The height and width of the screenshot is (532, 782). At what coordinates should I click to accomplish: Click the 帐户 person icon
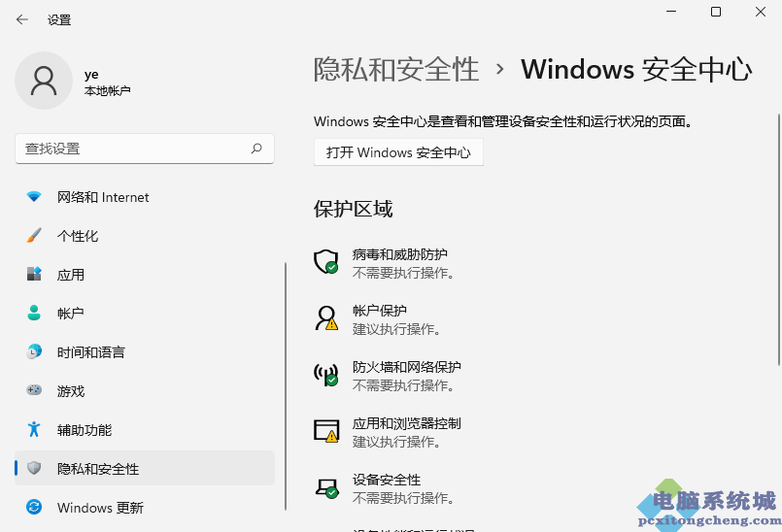34,313
